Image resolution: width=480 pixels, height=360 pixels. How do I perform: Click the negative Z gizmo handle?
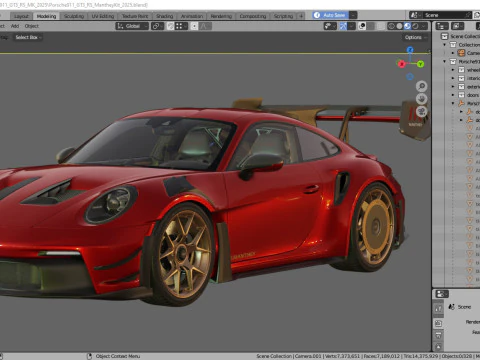(410, 77)
